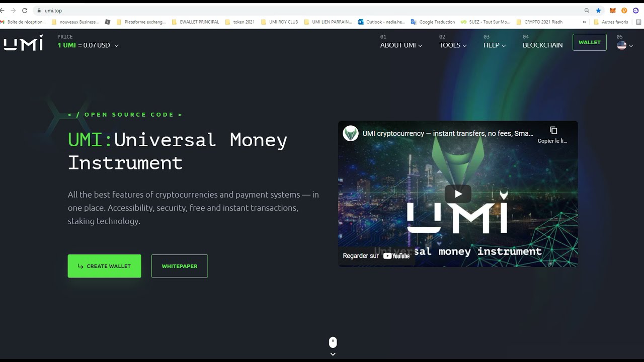Click the bookmark star icon
644x362 pixels.
click(598, 11)
